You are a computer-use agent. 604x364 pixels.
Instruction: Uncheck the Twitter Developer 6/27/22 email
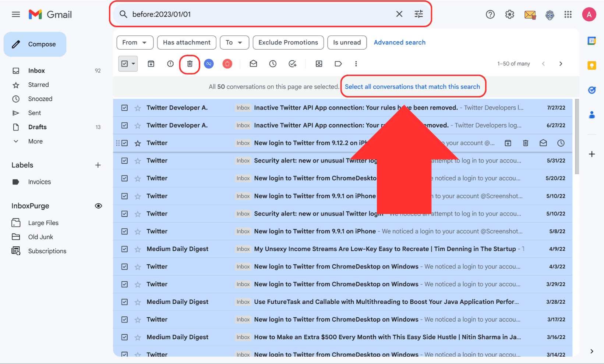[x=124, y=125]
